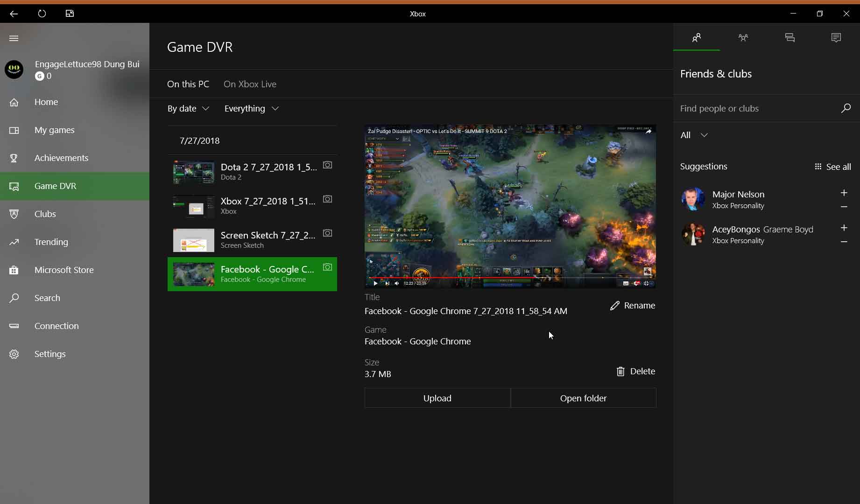Select the Dota 2 7_27_2018 capture
The width and height of the screenshot is (860, 504).
pyautogui.click(x=252, y=172)
